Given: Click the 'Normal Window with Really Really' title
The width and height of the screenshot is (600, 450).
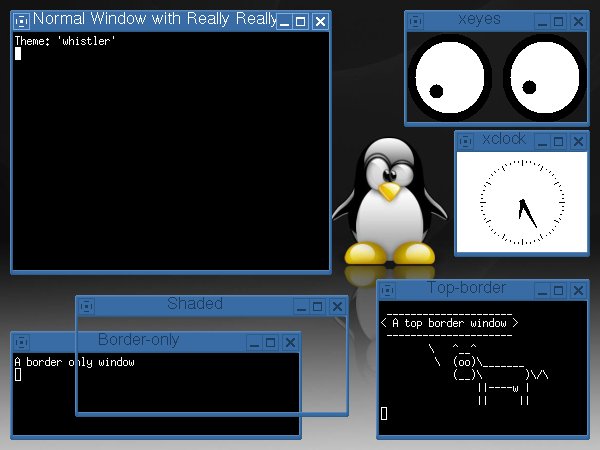Looking at the screenshot, I should (x=155, y=19).
